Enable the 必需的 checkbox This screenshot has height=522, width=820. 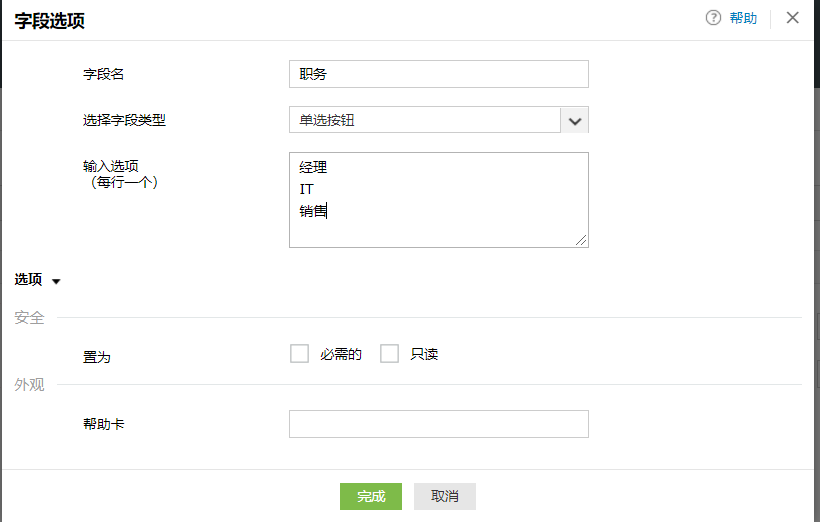click(299, 354)
